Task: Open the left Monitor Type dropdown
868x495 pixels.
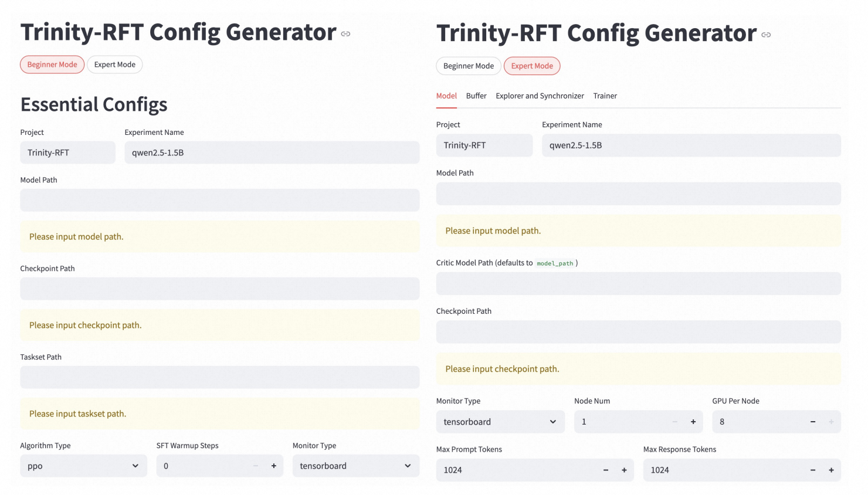Action: click(355, 466)
